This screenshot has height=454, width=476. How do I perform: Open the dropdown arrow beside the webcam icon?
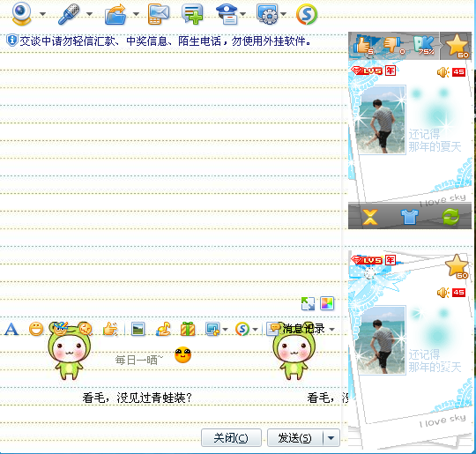click(x=43, y=14)
